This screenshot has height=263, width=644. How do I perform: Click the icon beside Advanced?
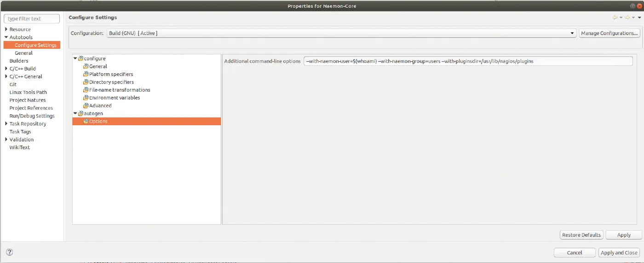86,105
